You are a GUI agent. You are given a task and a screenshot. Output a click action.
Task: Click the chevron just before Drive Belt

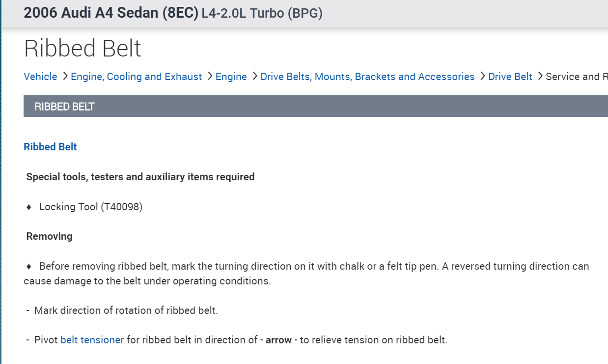click(x=482, y=77)
